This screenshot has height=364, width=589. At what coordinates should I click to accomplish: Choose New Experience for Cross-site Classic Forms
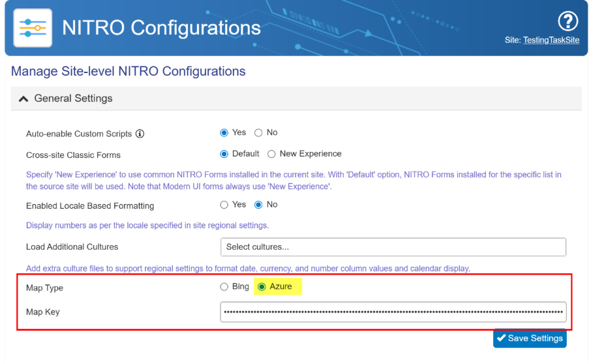271,154
